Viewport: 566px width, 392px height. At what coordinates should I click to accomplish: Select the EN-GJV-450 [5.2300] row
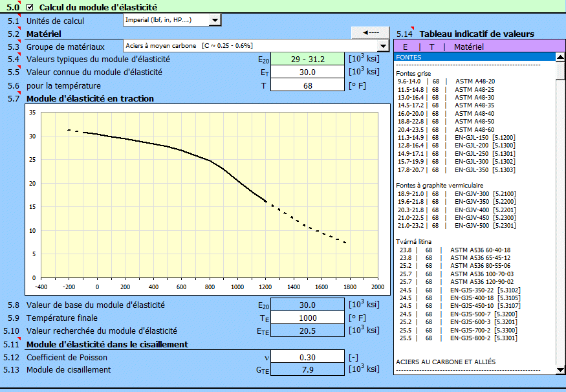tap(475, 217)
